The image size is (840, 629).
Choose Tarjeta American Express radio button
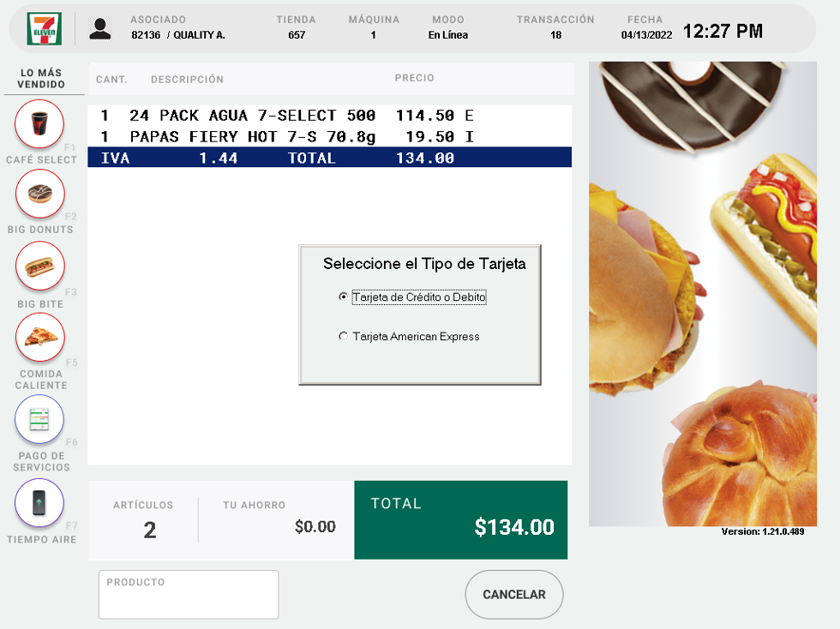344,337
